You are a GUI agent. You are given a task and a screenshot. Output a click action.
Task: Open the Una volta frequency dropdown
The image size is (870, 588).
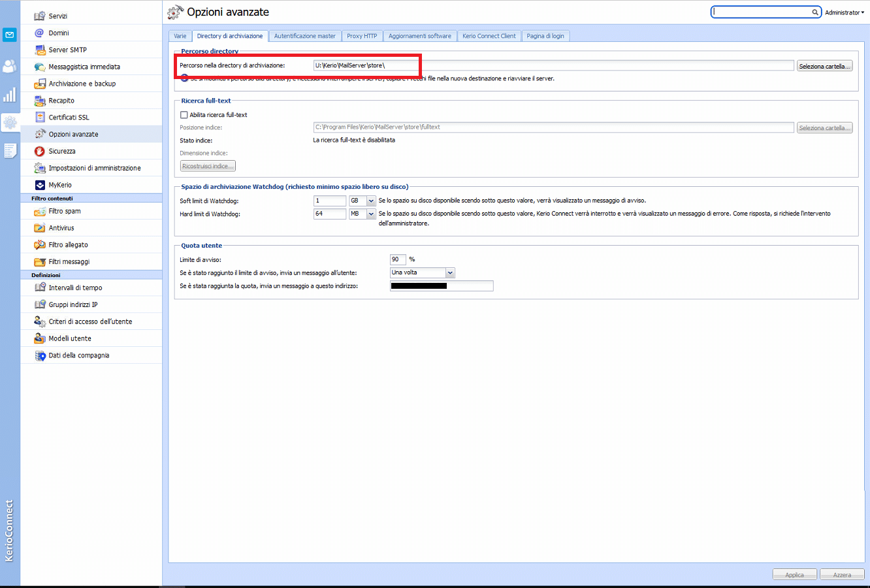click(x=450, y=272)
